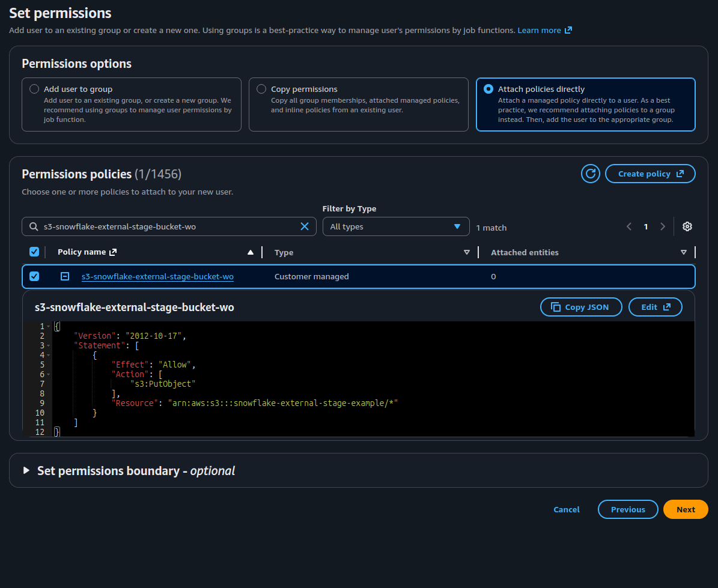Uncheck s3-snowflake-external-stage-bucket-wo policy checkbox
Screen dimensions: 718x588
tap(34, 276)
